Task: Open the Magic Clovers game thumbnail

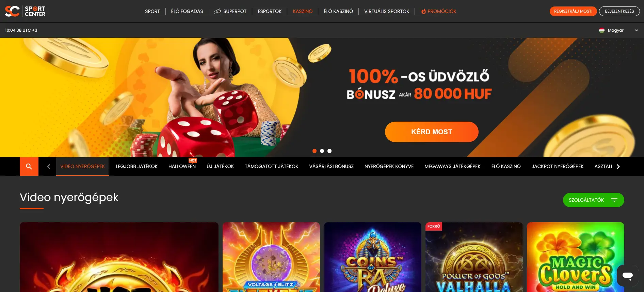Action: point(576,257)
